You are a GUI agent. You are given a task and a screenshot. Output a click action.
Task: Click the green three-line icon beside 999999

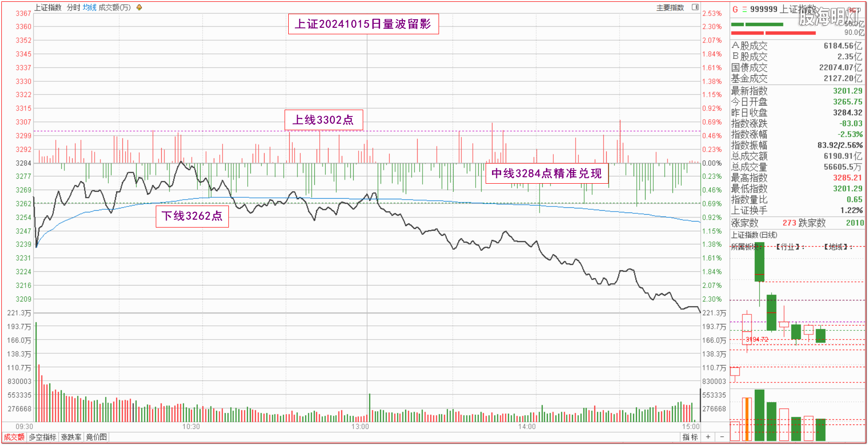coord(744,9)
